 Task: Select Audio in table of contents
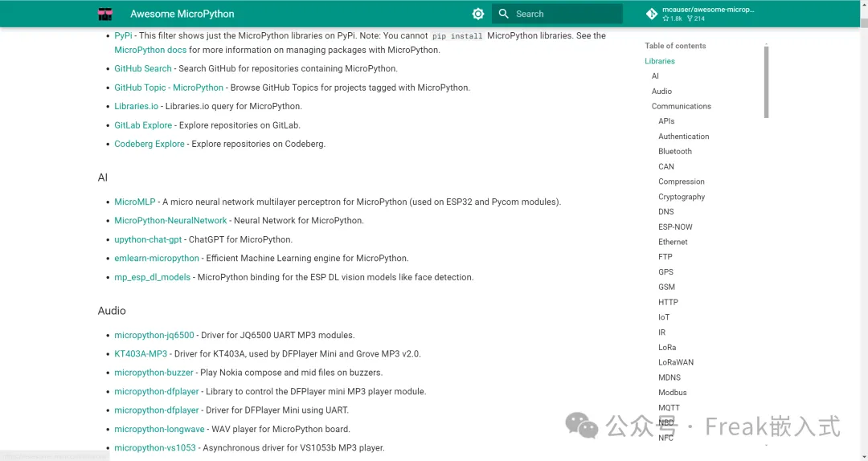661,92
